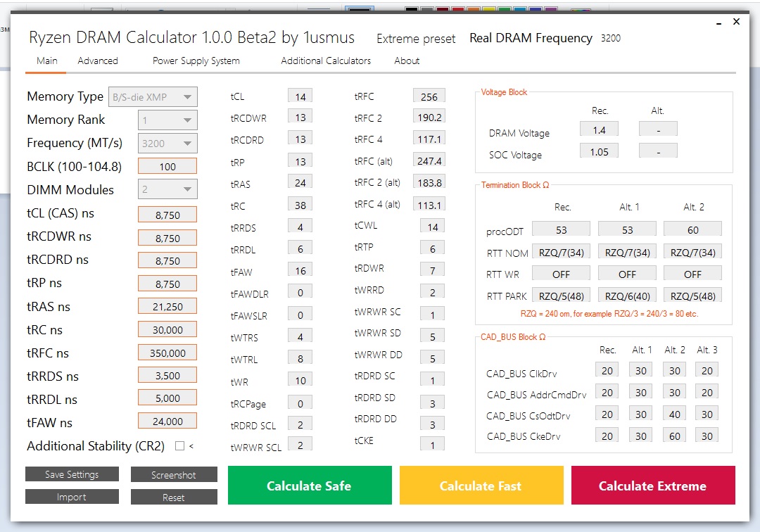Close the DRAM Calculator window
Image resolution: width=760 pixels, height=532 pixels.
click(x=736, y=22)
